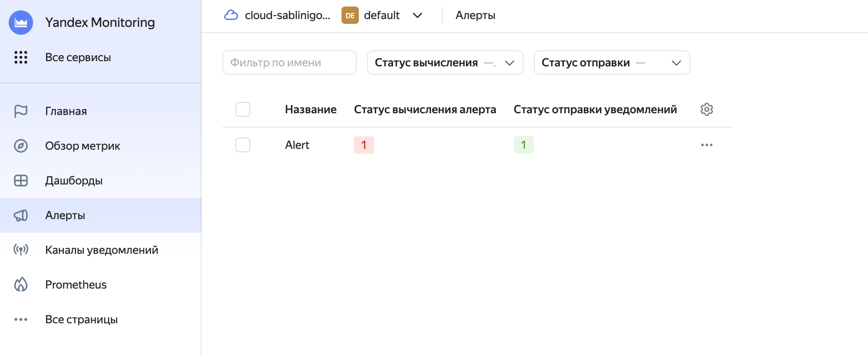
Task: Click the Yandex Monitoring logo icon
Action: tap(21, 23)
